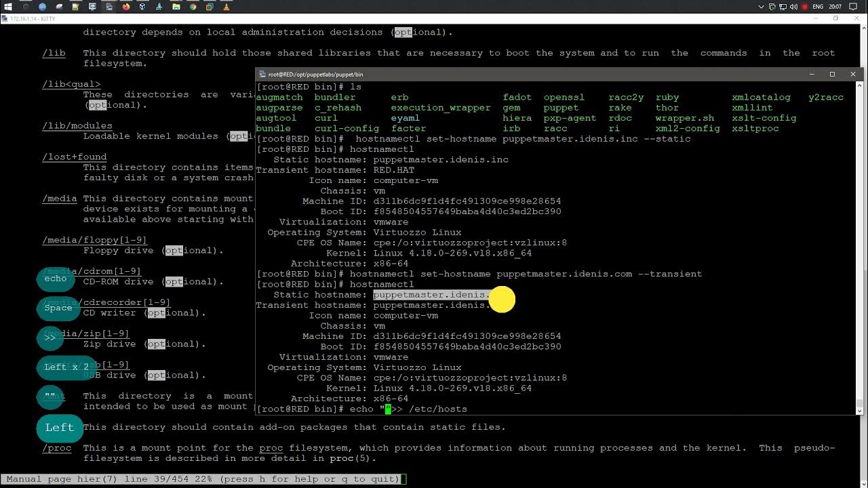The width and height of the screenshot is (868, 488).
Task: Click the terminal scrollbar up arrow
Action: tap(859, 85)
